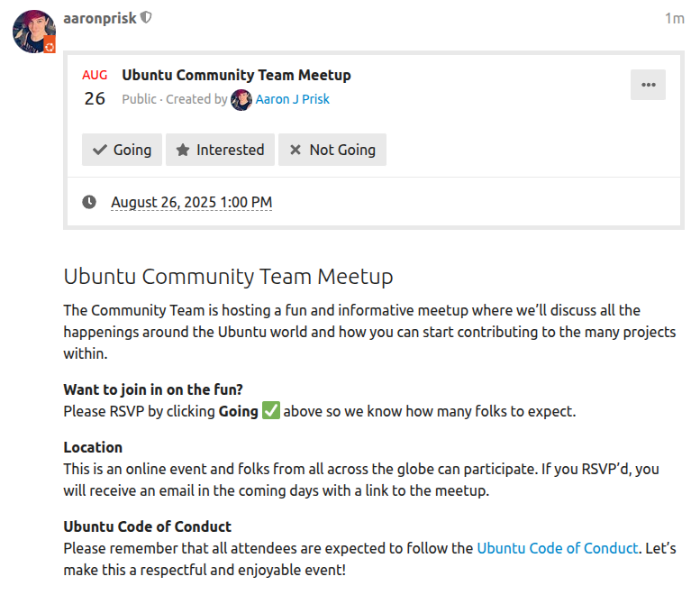The height and width of the screenshot is (604, 700).
Task: Click the X icon on Not Going
Action: [295, 150]
